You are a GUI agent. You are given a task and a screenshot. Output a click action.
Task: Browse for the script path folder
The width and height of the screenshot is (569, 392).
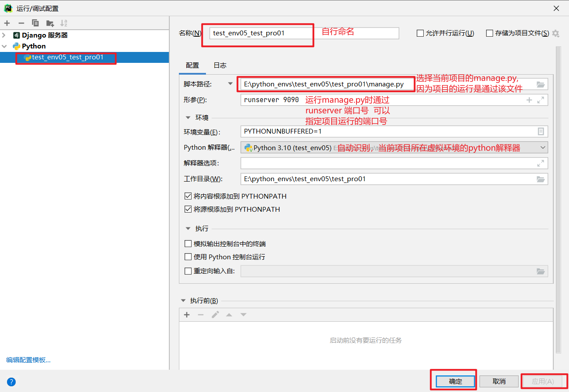(541, 84)
